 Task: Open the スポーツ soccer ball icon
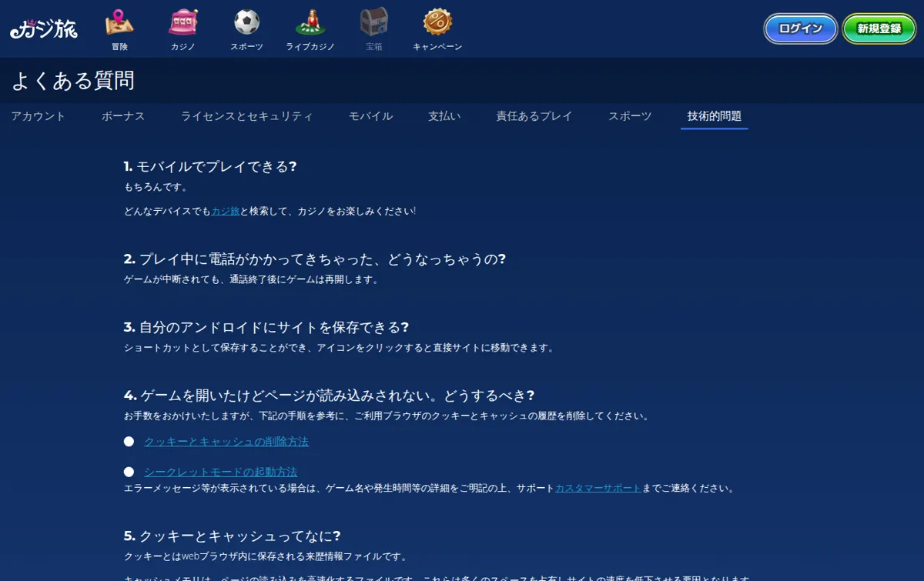[x=246, y=23]
